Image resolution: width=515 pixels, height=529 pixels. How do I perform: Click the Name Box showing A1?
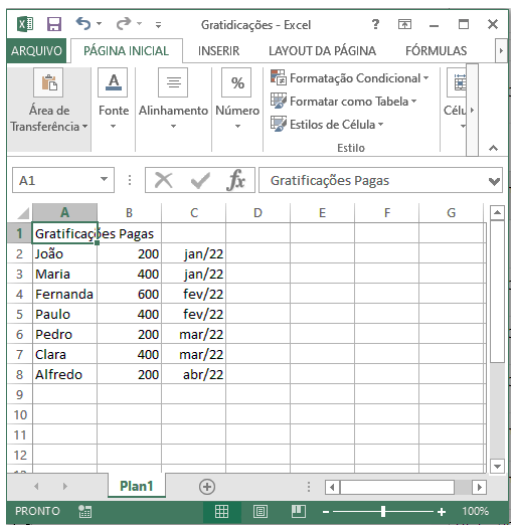pyautogui.click(x=56, y=180)
